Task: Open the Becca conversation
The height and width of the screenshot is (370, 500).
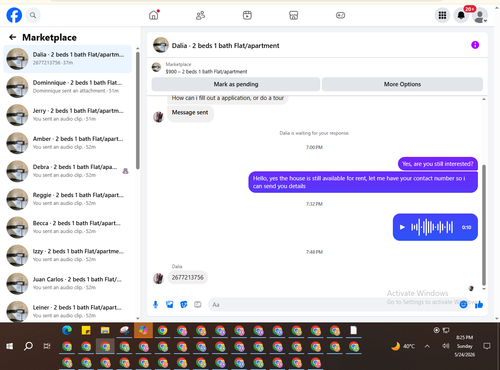Action: 68,227
